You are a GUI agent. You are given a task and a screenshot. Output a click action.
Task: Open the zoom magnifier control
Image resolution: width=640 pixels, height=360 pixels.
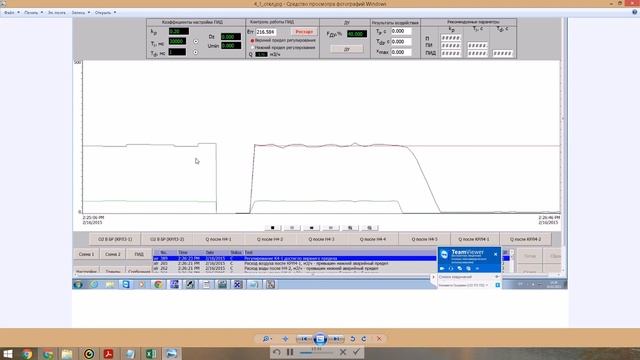click(x=266, y=339)
